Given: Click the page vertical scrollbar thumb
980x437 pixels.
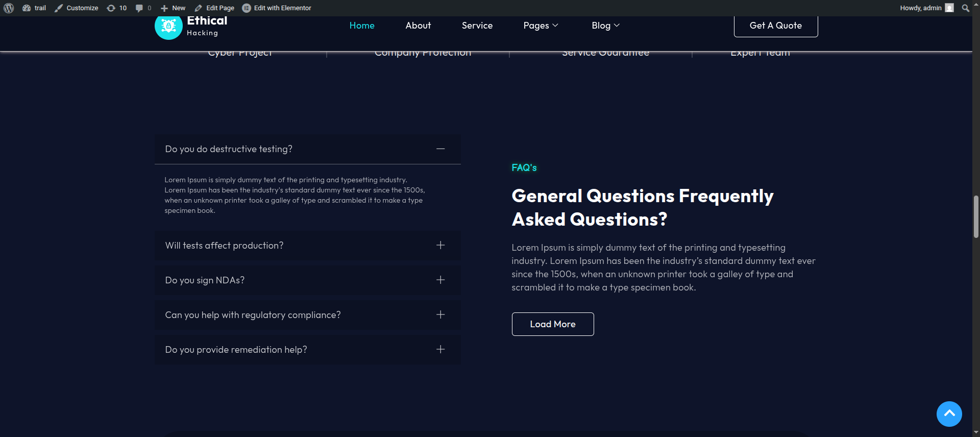Looking at the screenshot, I should click(976, 216).
